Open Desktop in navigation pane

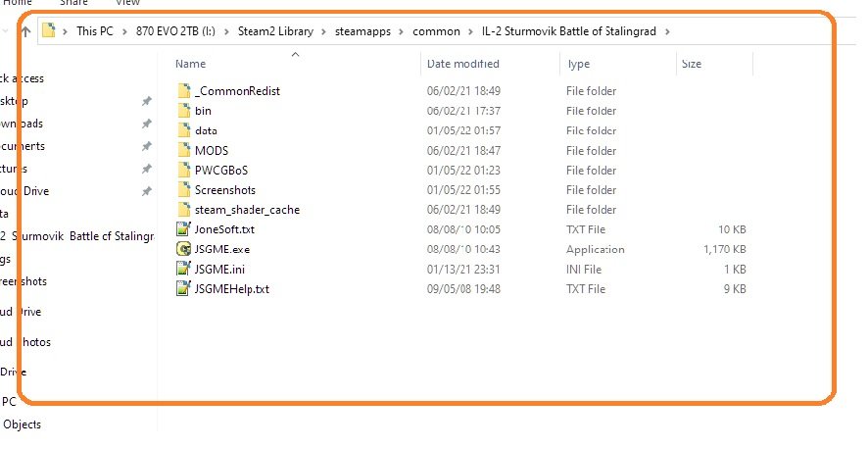pyautogui.click(x=14, y=101)
